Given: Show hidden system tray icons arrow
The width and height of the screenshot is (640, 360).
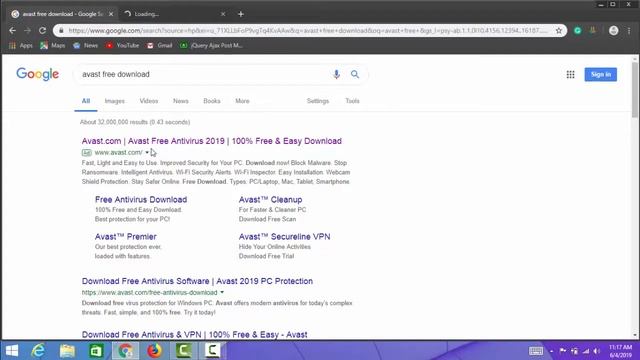Looking at the screenshot, I should (x=551, y=351).
